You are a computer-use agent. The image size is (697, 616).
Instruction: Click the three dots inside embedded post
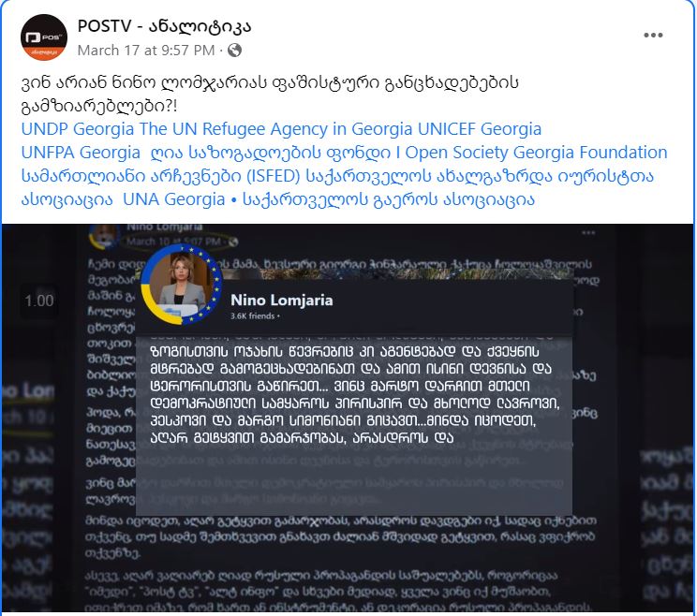click(x=588, y=233)
